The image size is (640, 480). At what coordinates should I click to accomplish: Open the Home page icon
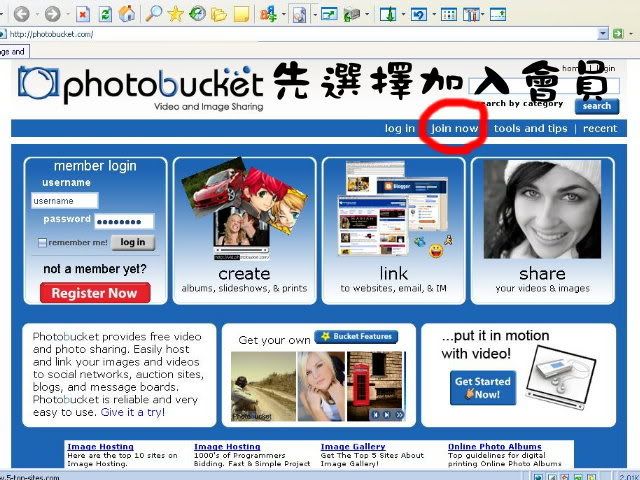point(127,14)
